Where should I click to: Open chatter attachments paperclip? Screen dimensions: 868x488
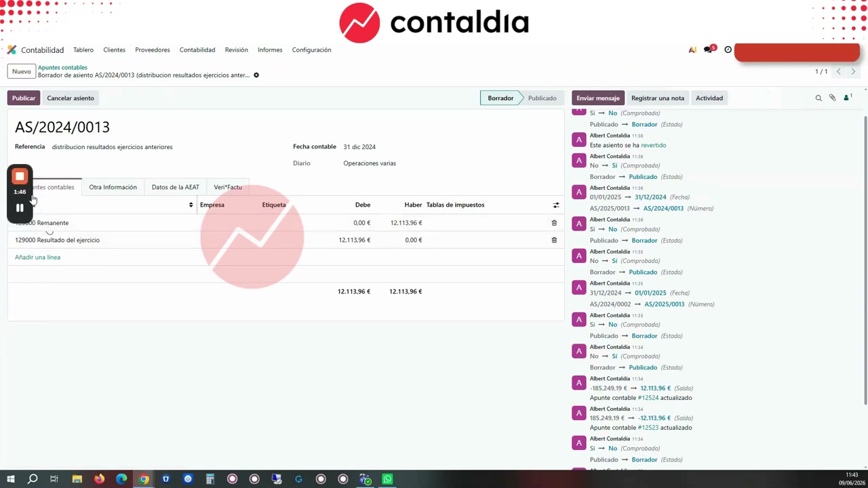click(x=833, y=98)
